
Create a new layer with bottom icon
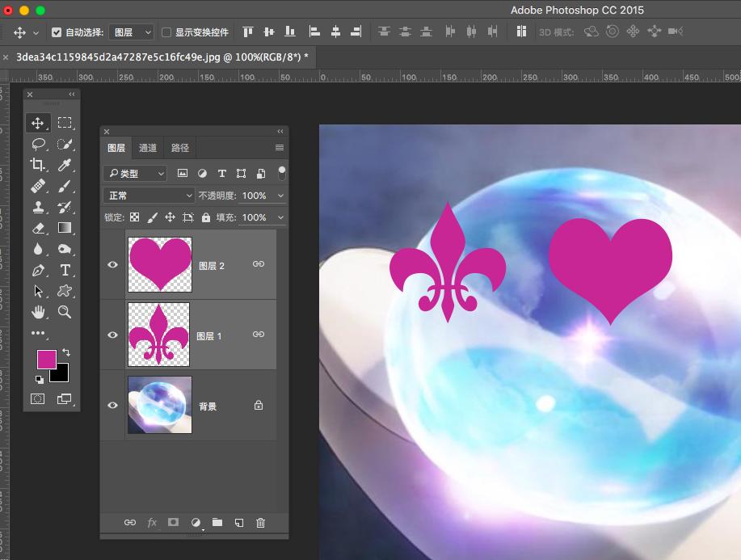[x=238, y=523]
